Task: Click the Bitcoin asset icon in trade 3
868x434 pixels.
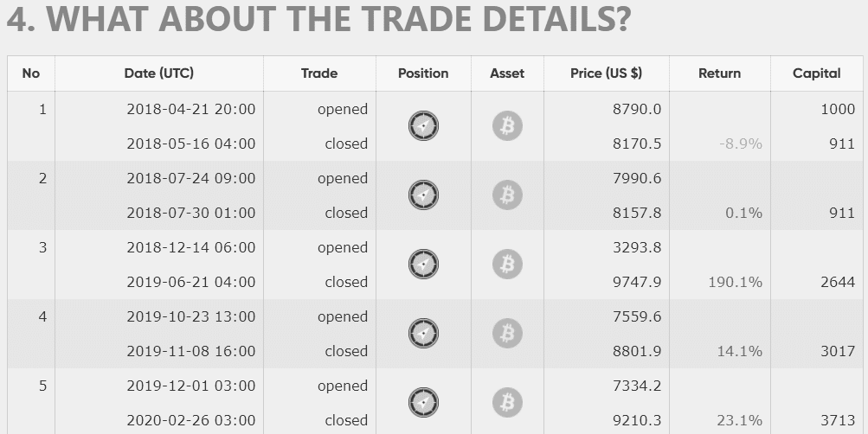Action: coord(507,265)
